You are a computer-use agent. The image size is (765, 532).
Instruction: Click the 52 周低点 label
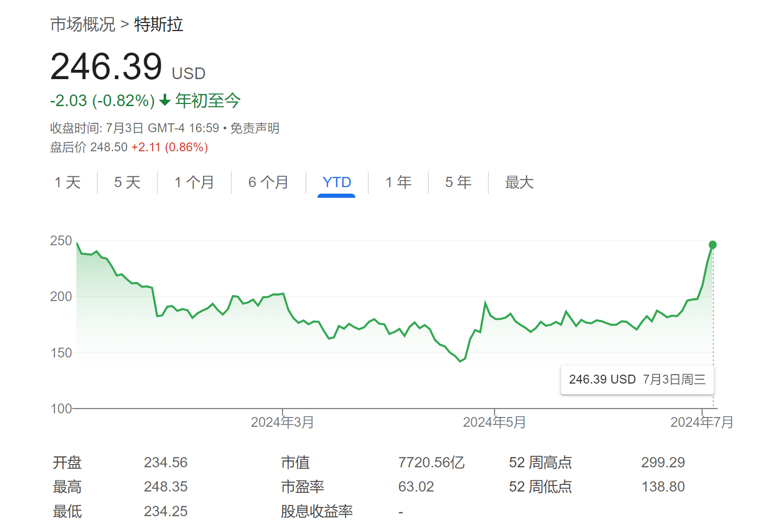point(540,486)
